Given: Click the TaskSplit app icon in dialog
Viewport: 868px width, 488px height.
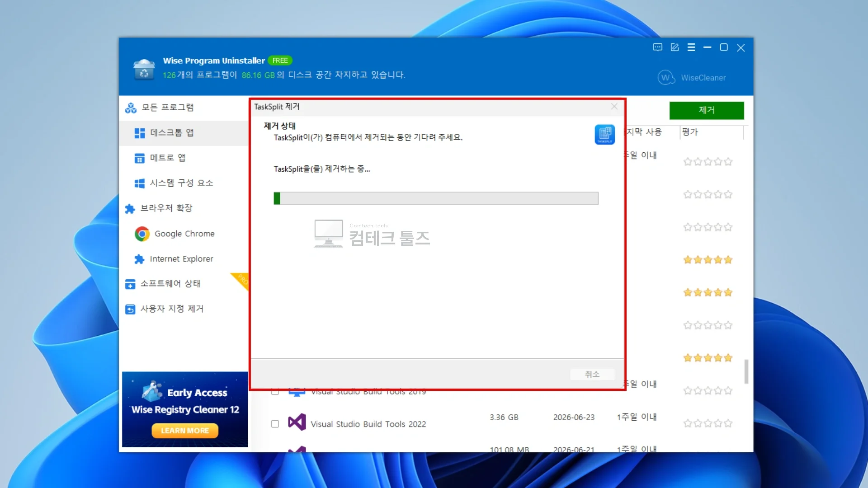Looking at the screenshot, I should (604, 134).
